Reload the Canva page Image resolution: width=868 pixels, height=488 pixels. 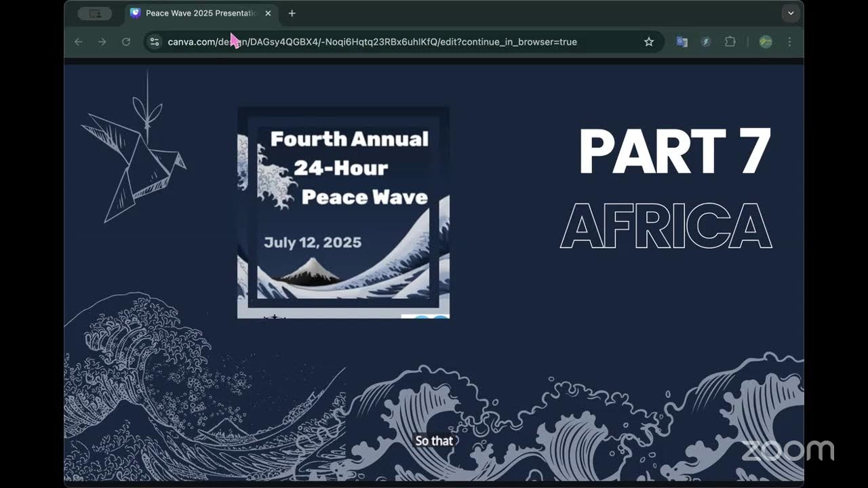coord(125,42)
